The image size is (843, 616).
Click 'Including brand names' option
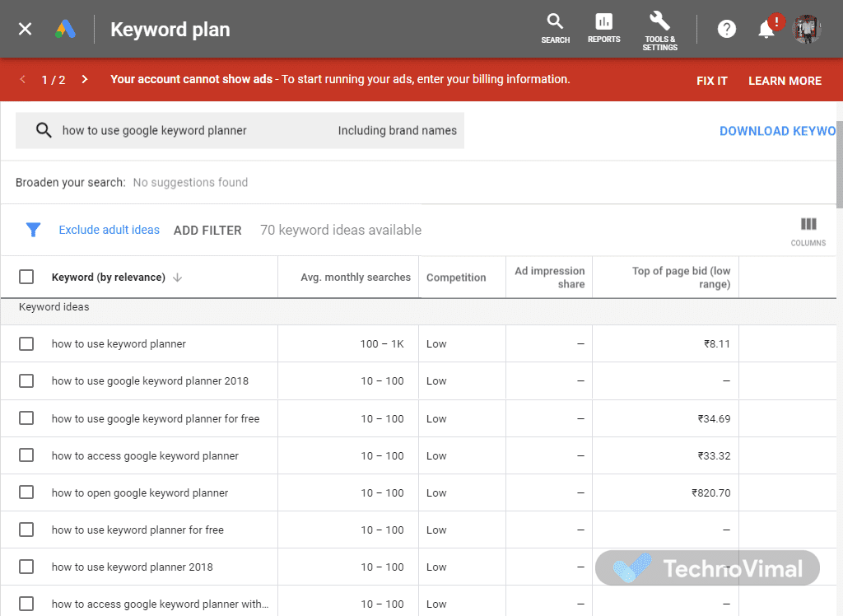398,130
